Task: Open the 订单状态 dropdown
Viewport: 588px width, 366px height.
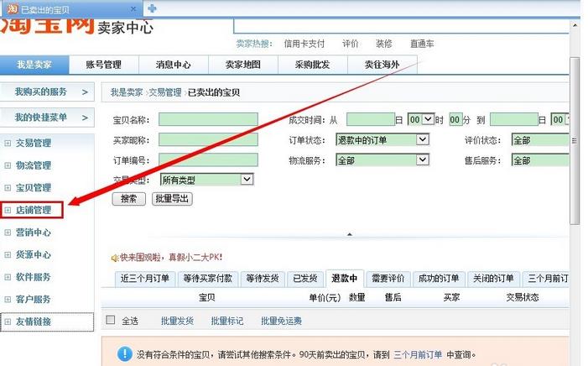Action: [382, 140]
